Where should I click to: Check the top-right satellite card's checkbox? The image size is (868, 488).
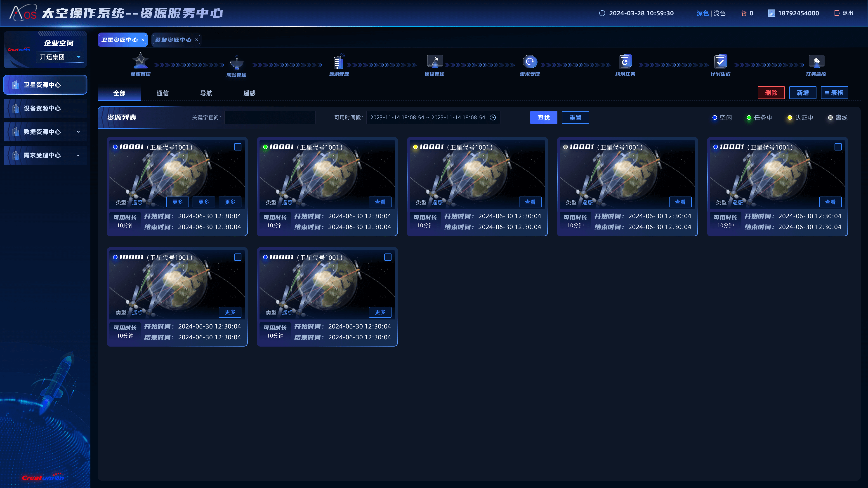838,147
